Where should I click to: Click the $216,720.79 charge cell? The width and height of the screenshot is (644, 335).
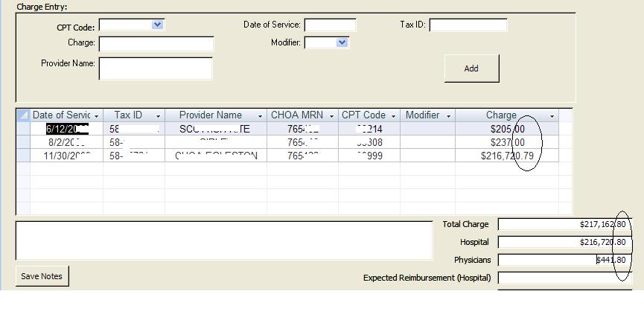click(x=507, y=156)
